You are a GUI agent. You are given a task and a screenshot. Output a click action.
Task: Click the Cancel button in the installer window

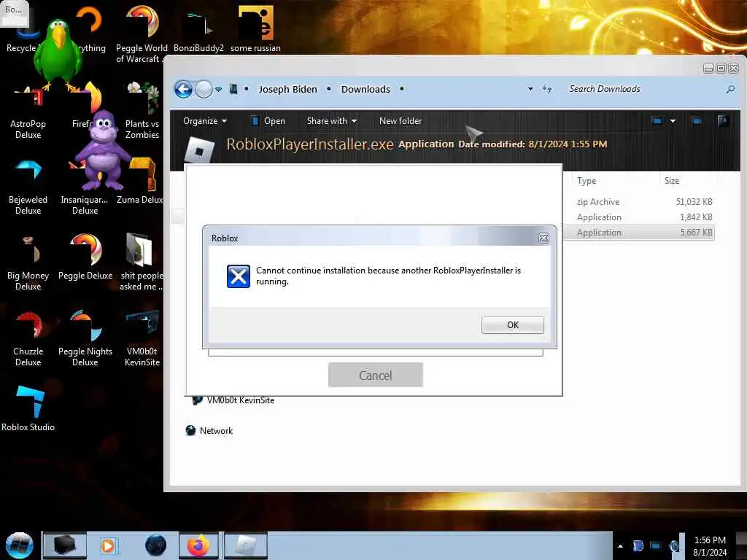click(376, 375)
